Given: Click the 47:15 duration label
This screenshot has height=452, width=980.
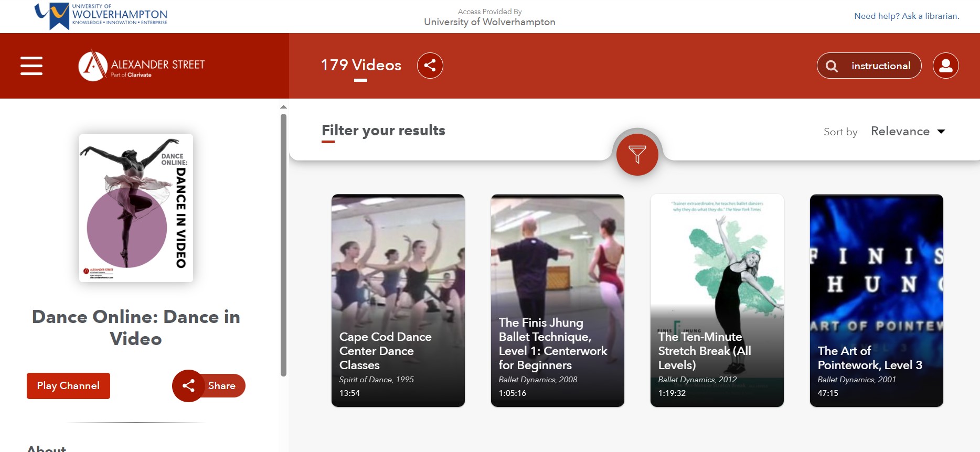Looking at the screenshot, I should click(x=828, y=393).
